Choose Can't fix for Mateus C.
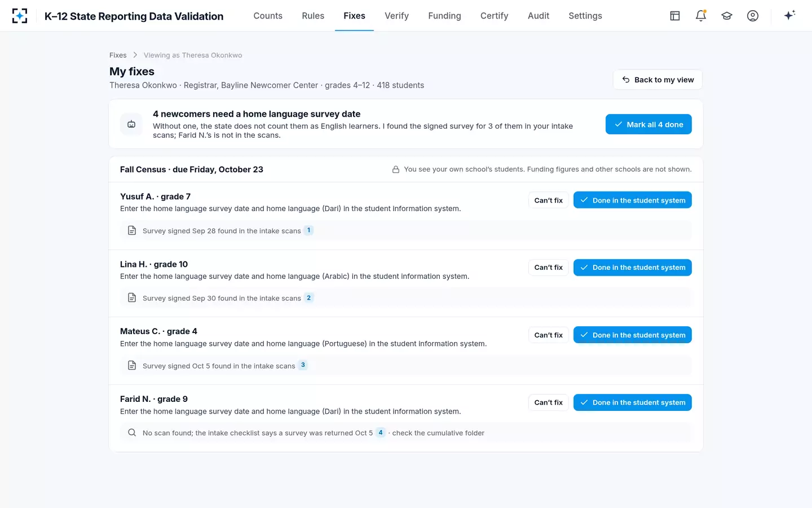This screenshot has height=508, width=812. coord(548,335)
